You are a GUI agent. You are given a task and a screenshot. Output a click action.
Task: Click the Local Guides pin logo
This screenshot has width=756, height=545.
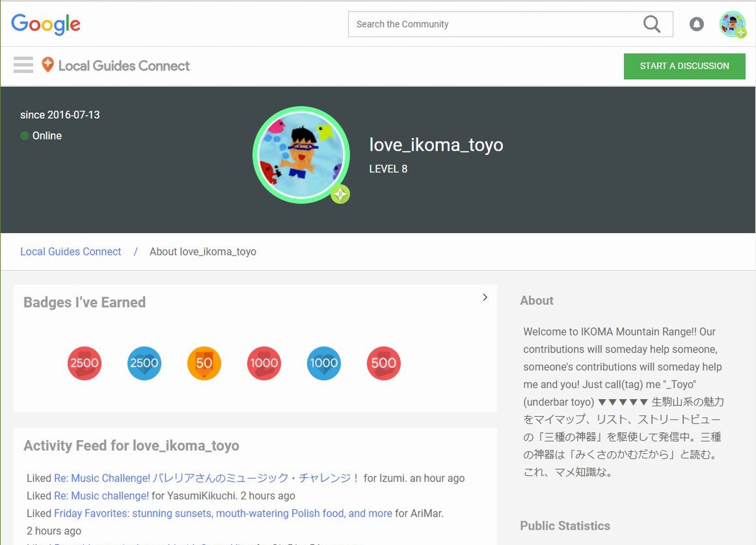coord(48,65)
